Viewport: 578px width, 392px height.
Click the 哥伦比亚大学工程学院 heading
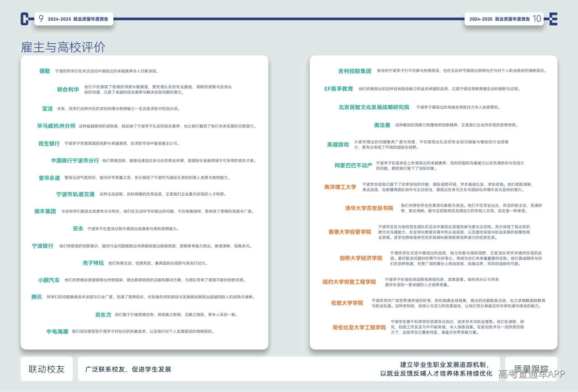tap(359, 327)
